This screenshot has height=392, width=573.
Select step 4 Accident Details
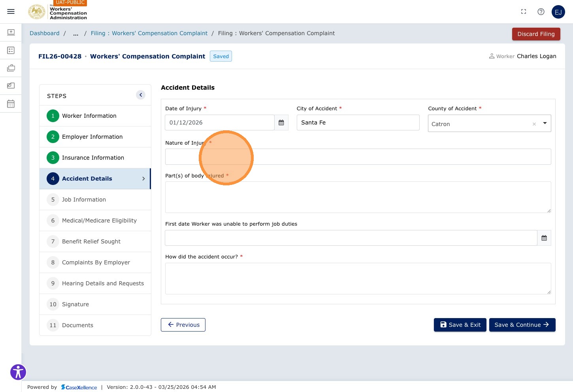[95, 179]
